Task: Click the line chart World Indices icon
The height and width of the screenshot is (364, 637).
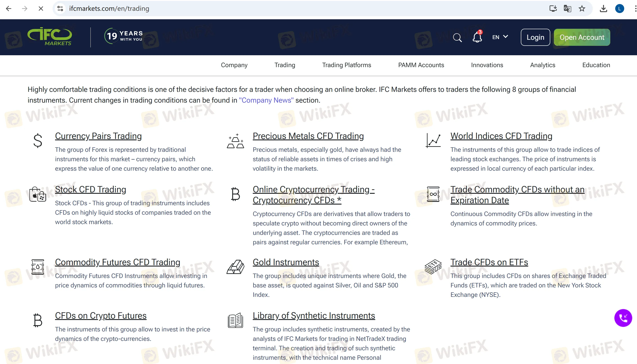Action: 433,140
